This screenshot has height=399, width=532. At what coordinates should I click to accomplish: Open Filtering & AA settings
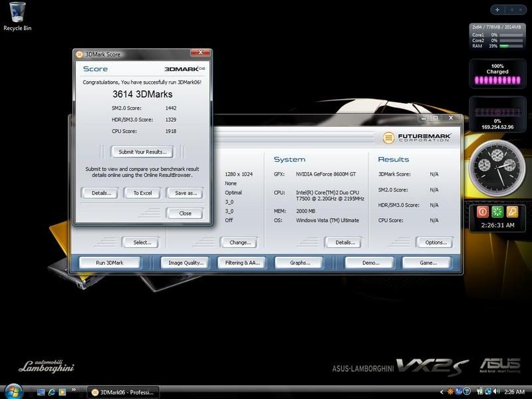click(242, 263)
